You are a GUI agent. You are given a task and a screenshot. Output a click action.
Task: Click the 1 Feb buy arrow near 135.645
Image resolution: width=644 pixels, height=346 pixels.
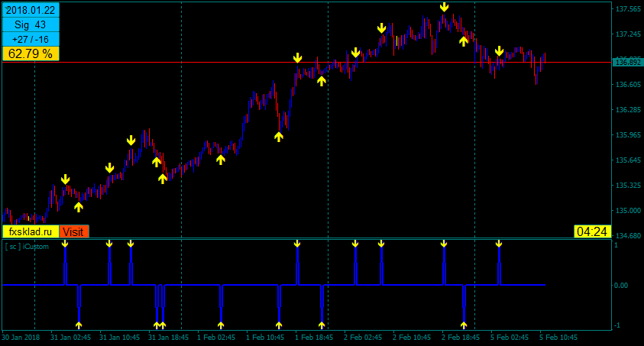coord(221,160)
